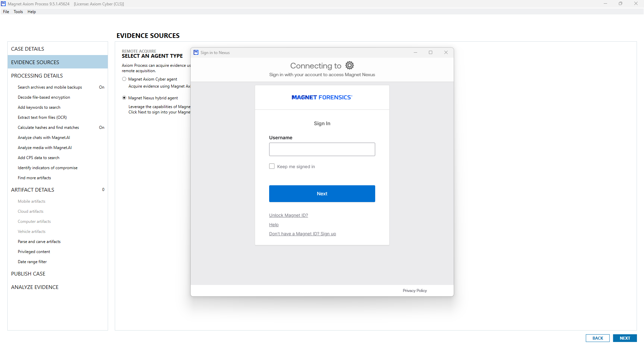Open the File menu
The height and width of the screenshot is (345, 644).
[x=6, y=12]
